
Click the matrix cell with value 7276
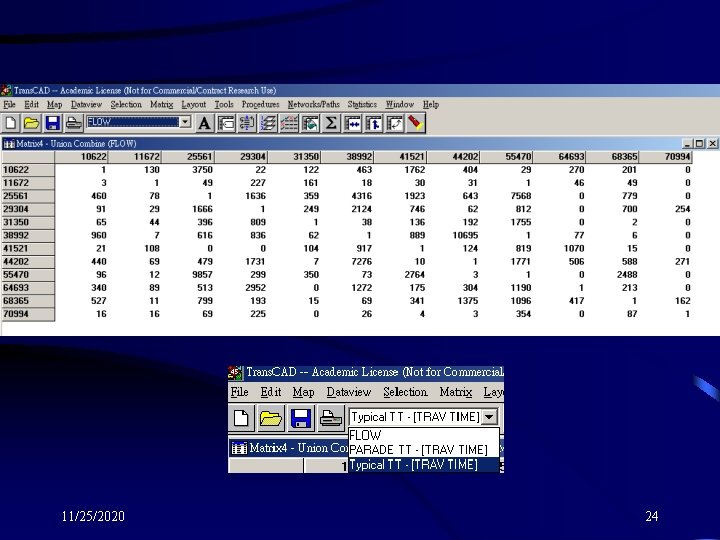point(361,262)
